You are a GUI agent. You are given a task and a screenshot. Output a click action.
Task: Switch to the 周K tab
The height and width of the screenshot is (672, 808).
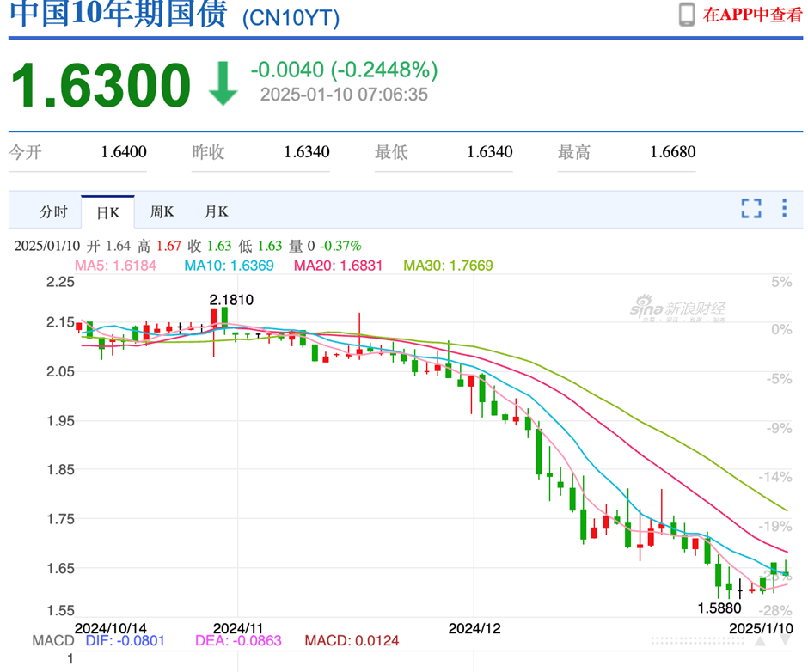point(162,211)
